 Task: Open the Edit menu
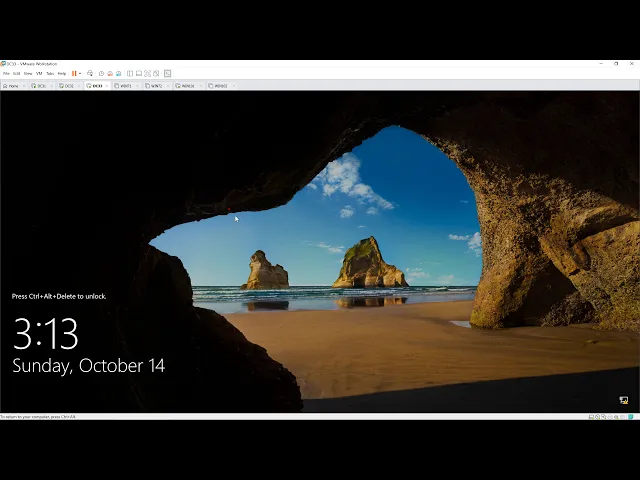[16, 73]
